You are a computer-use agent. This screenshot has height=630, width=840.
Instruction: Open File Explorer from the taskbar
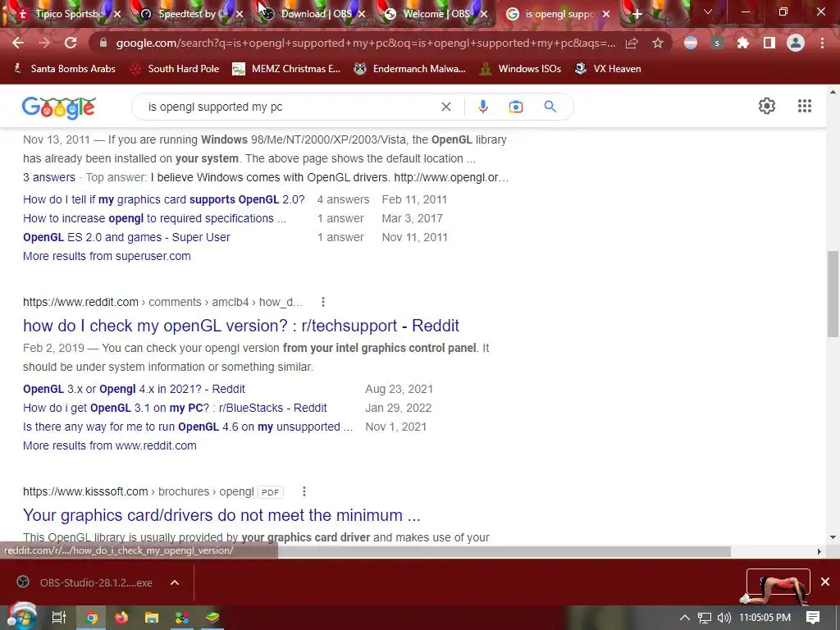click(152, 618)
